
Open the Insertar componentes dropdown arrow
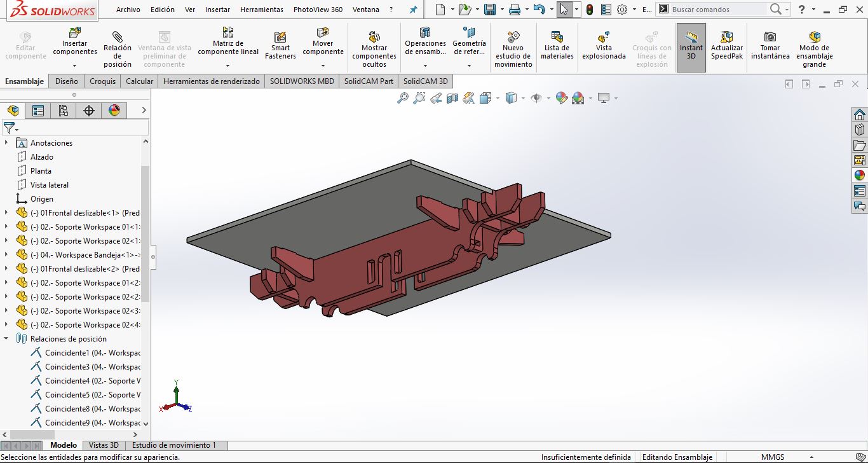(x=75, y=66)
